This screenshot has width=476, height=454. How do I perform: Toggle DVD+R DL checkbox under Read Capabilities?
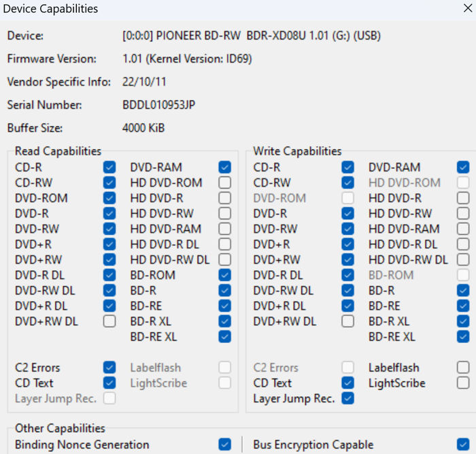(x=109, y=306)
